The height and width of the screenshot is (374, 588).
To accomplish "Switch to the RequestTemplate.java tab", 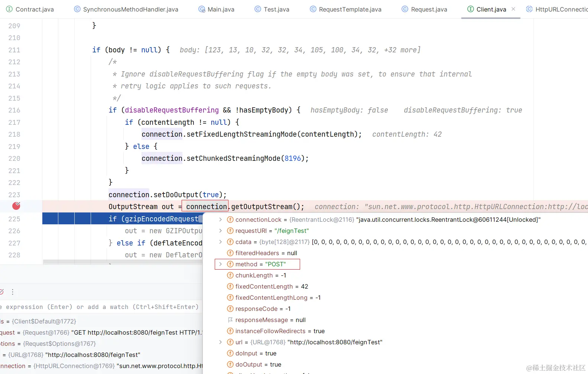I will pos(346,9).
